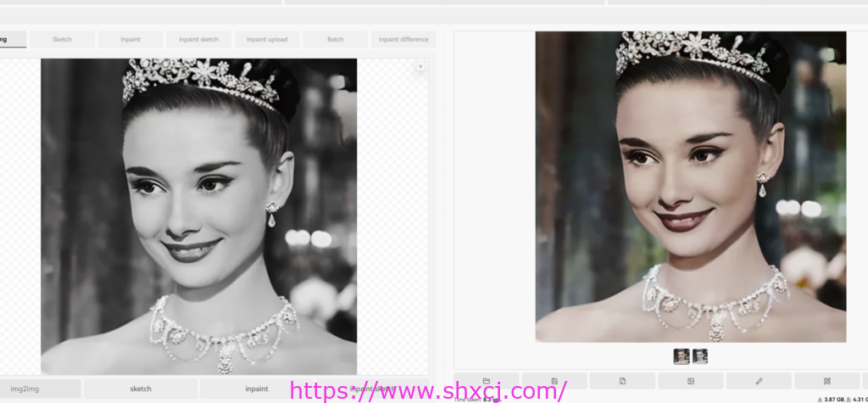Click the inpaint copy-to button below image

(256, 389)
